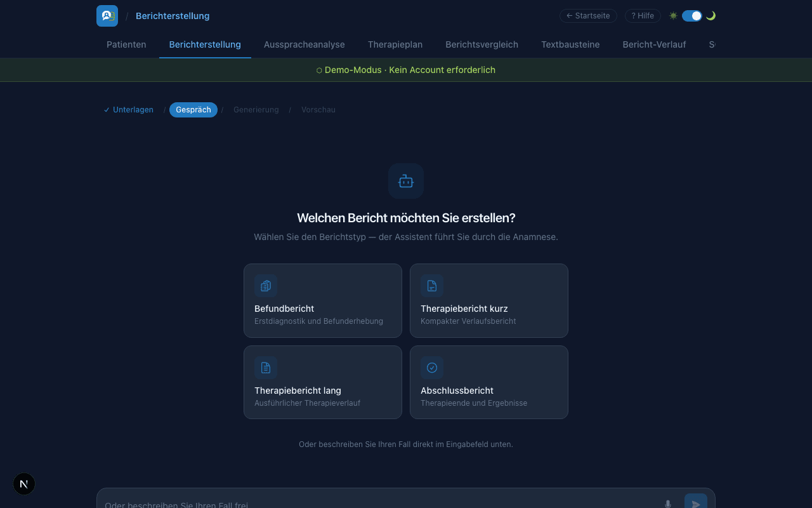
Task: Click the Therapiebericht kurz document icon
Action: [x=432, y=286]
